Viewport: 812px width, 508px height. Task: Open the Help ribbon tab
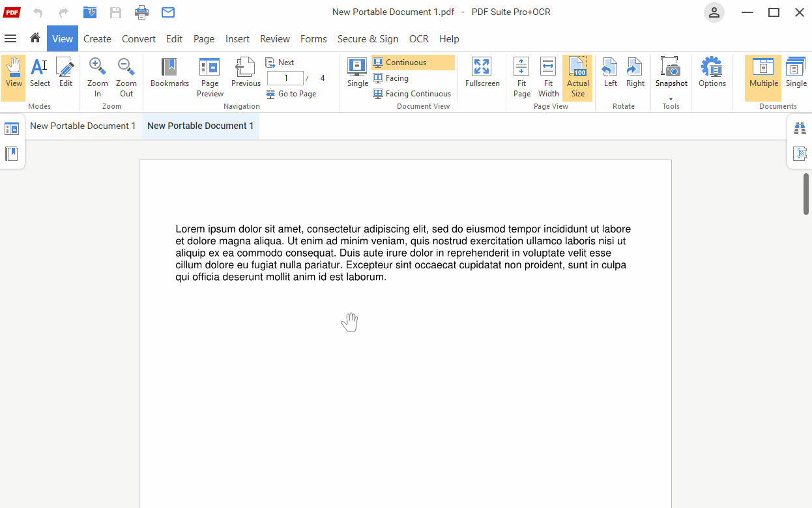pos(449,39)
